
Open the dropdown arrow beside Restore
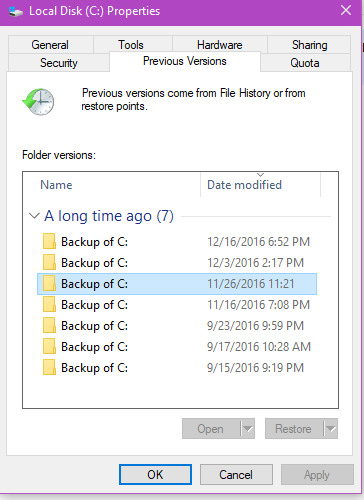pos(331,429)
